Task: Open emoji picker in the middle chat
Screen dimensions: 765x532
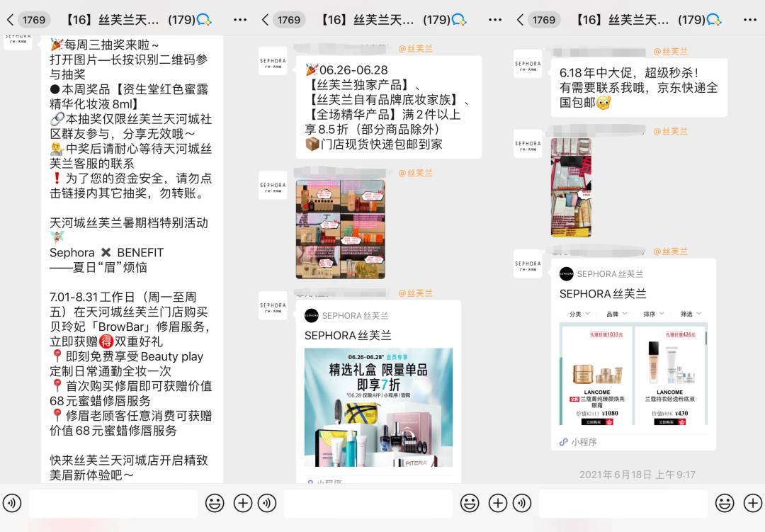Action: point(470,503)
